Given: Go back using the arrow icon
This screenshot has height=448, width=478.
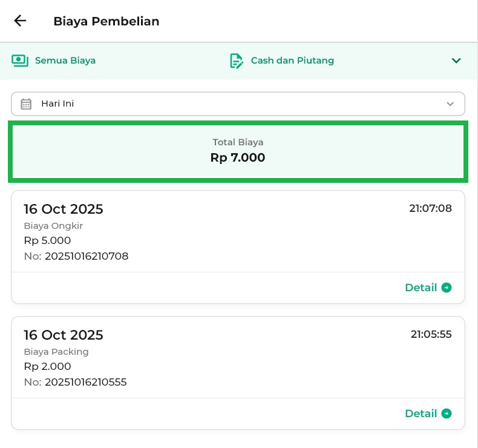Looking at the screenshot, I should [x=21, y=21].
